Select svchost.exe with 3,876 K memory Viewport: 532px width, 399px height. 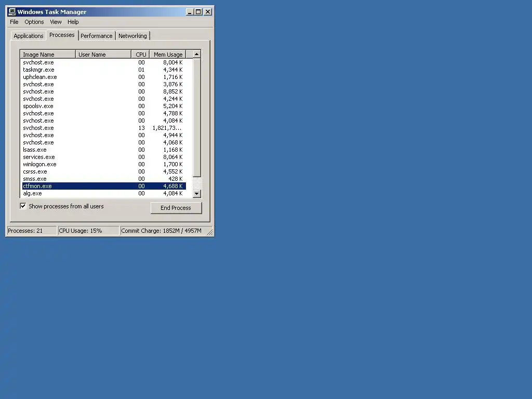pyautogui.click(x=104, y=84)
